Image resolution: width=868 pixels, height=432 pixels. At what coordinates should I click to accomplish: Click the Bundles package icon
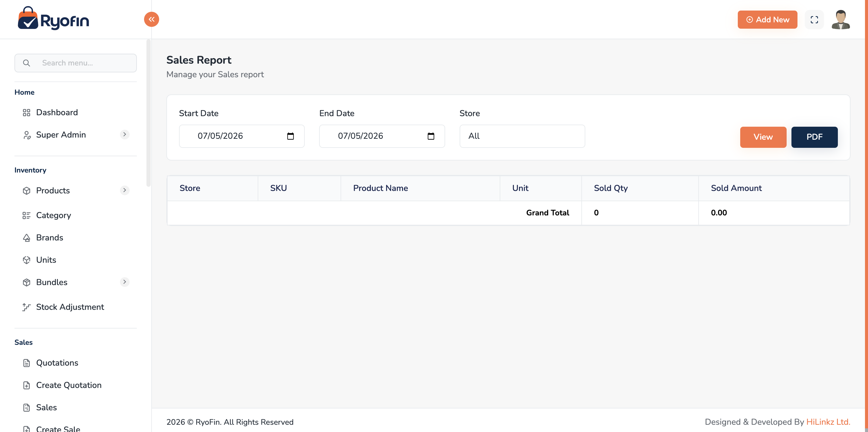tap(27, 282)
